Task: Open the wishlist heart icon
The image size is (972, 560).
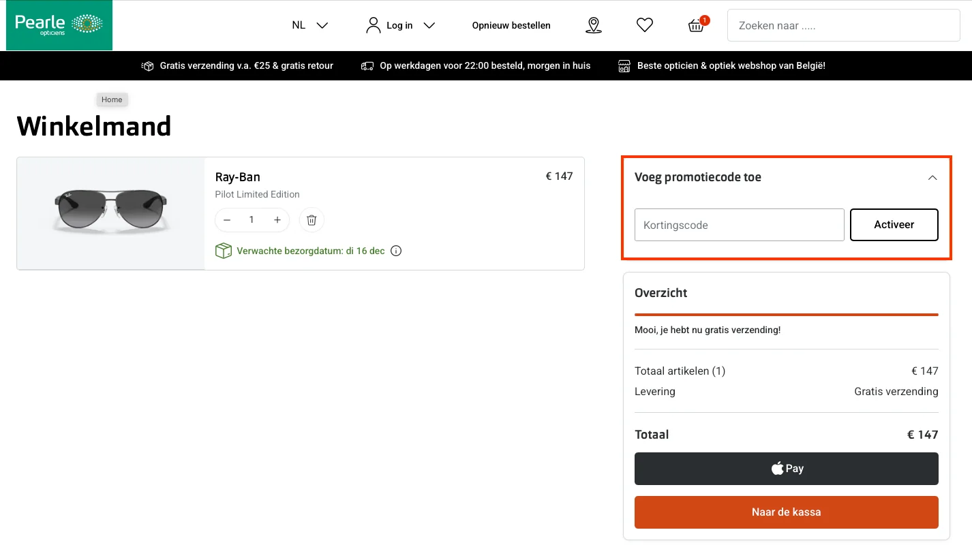Action: click(644, 25)
